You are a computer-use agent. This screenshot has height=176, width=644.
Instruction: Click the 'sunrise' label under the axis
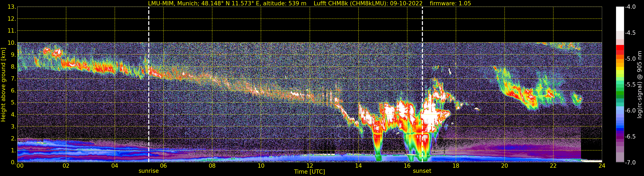pyautogui.click(x=149, y=171)
